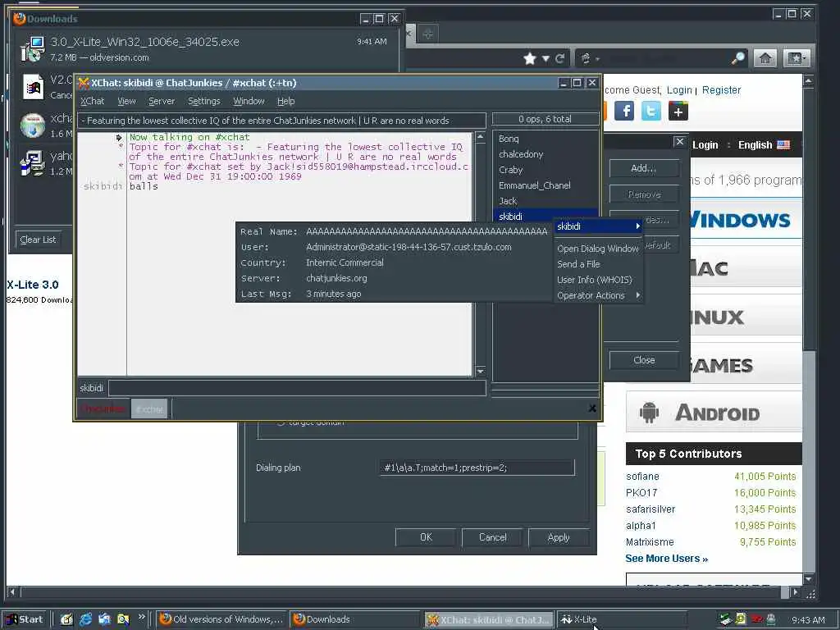Open the URL history dropdown arrow
840x630 pixels.
point(546,59)
